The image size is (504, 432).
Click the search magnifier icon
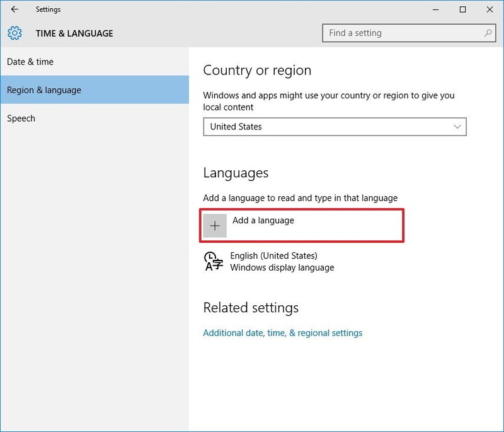488,33
